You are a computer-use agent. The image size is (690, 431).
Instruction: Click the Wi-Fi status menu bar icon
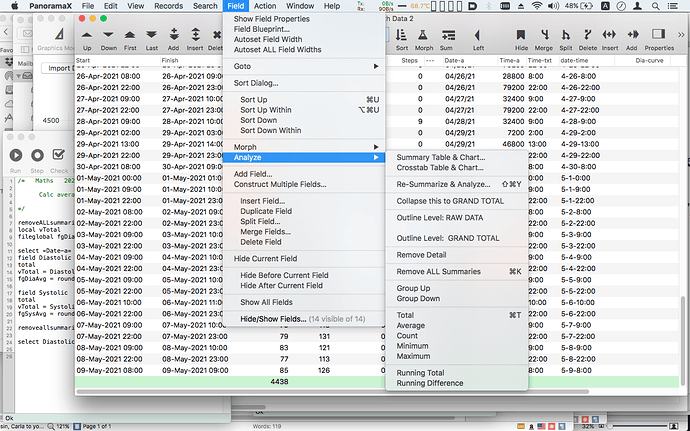[x=536, y=6]
